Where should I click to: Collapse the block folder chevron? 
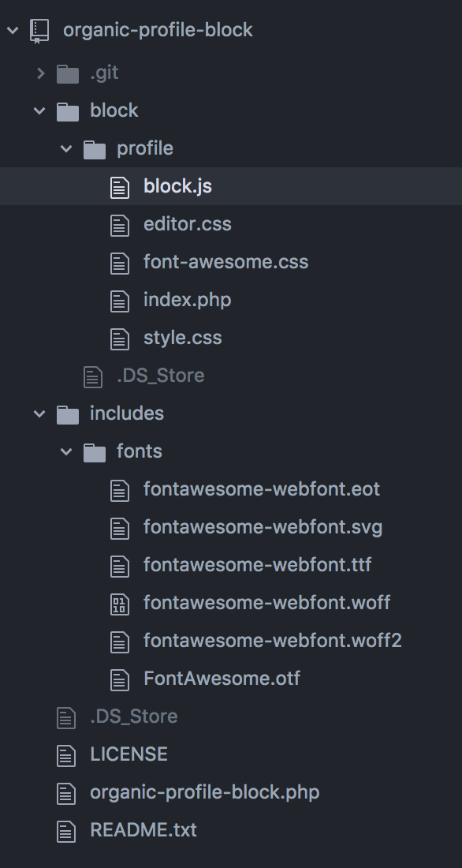click(39, 110)
